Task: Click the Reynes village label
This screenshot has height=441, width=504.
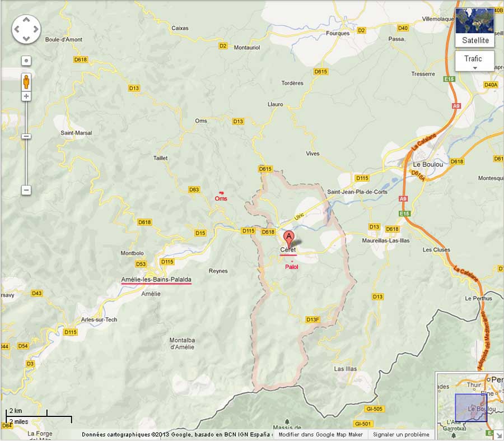Action: tap(218, 271)
